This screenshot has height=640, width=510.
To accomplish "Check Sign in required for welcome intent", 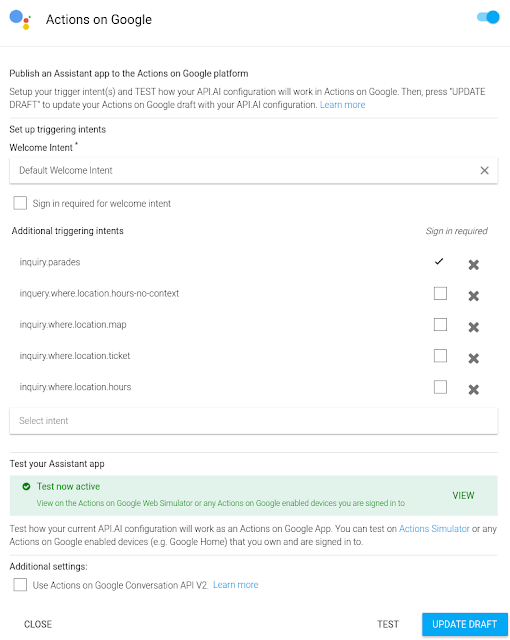I will point(20,203).
